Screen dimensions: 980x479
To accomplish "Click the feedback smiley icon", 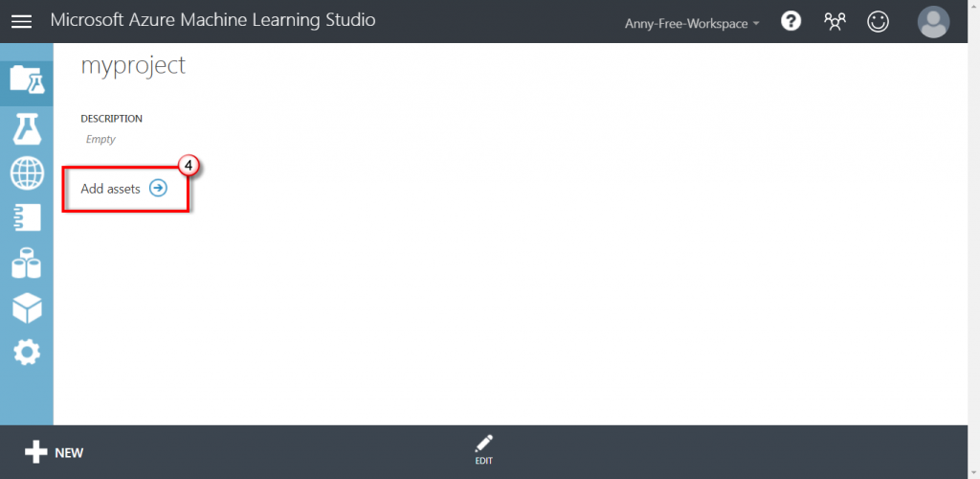I will tap(879, 22).
